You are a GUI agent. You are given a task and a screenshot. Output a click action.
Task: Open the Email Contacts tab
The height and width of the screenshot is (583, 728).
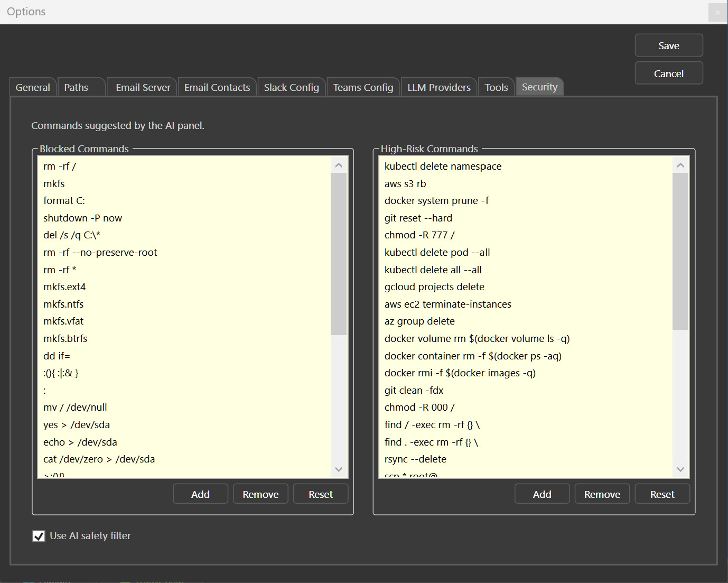click(217, 87)
